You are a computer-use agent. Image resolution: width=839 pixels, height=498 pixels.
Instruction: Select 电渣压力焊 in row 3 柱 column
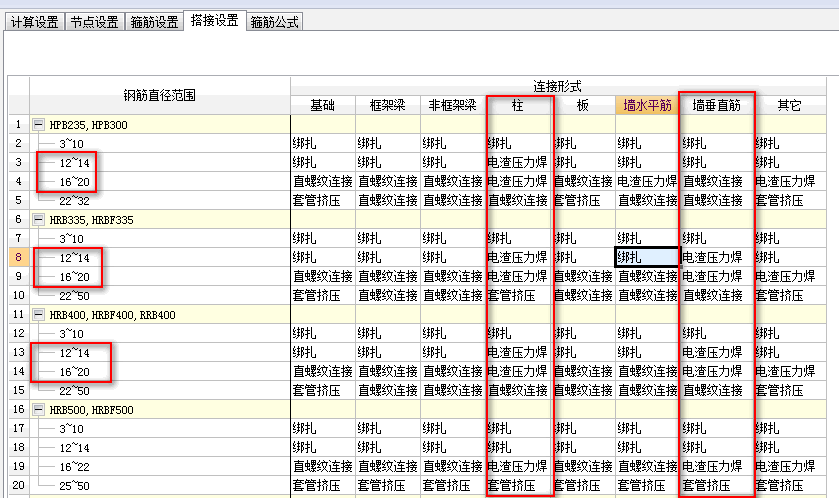(518, 162)
